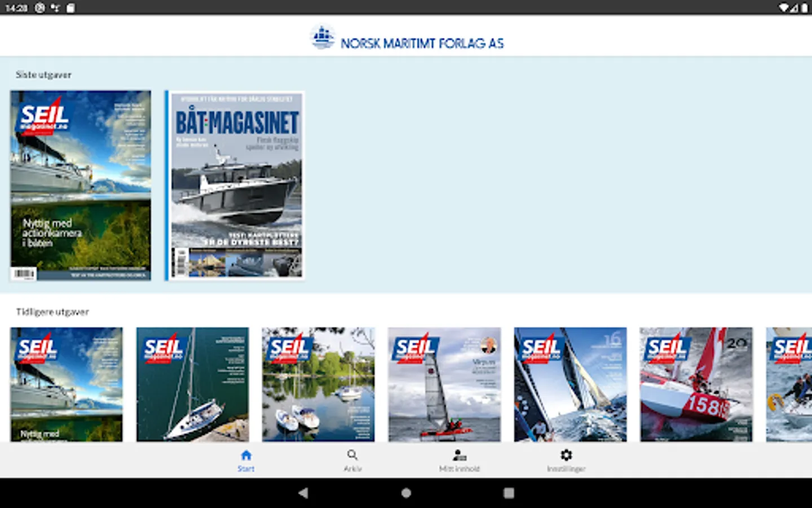Open the Mitt innhold person icon
Viewport: 812px width, 508px height.
(x=459, y=455)
